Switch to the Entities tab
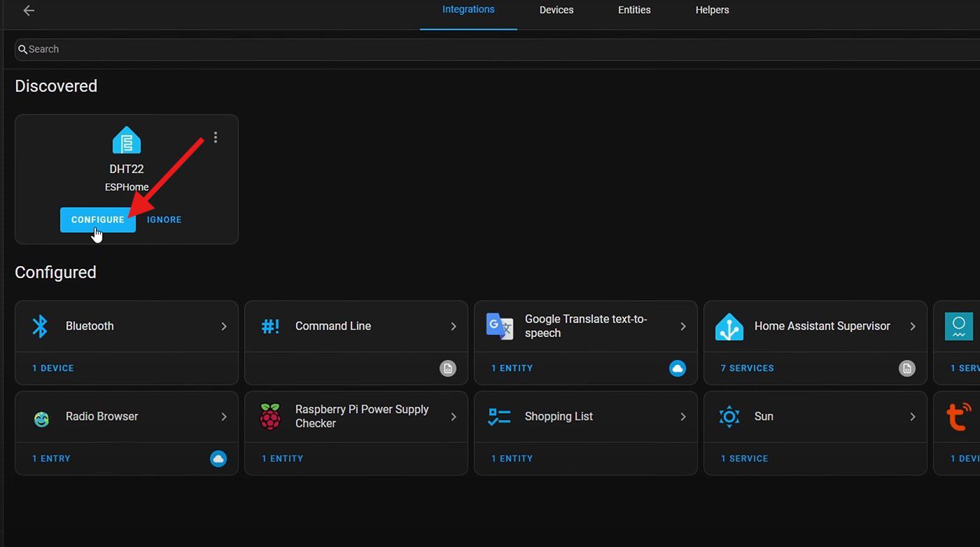Viewport: 980px width, 547px height. [634, 11]
